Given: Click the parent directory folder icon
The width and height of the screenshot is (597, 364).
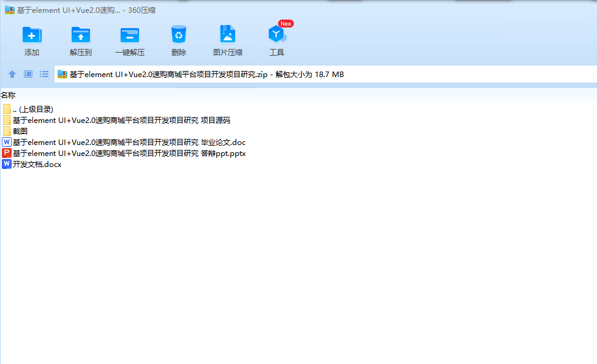Looking at the screenshot, I should click(7, 109).
